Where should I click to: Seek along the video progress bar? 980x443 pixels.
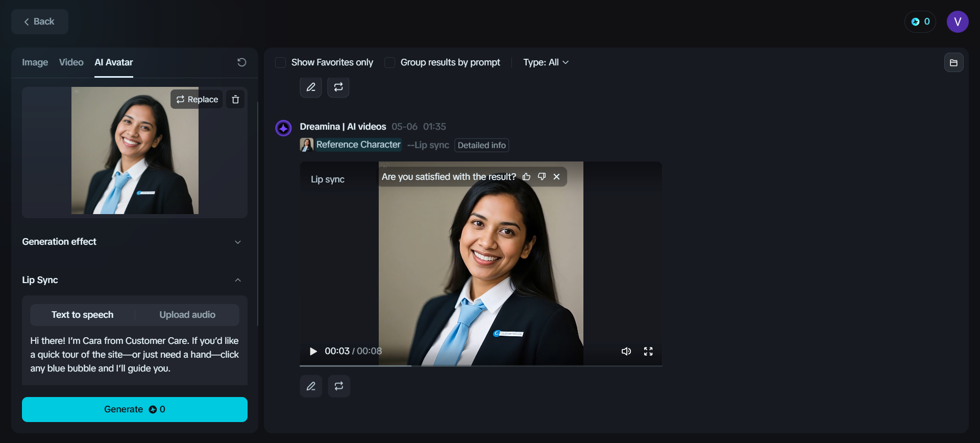pos(481,365)
